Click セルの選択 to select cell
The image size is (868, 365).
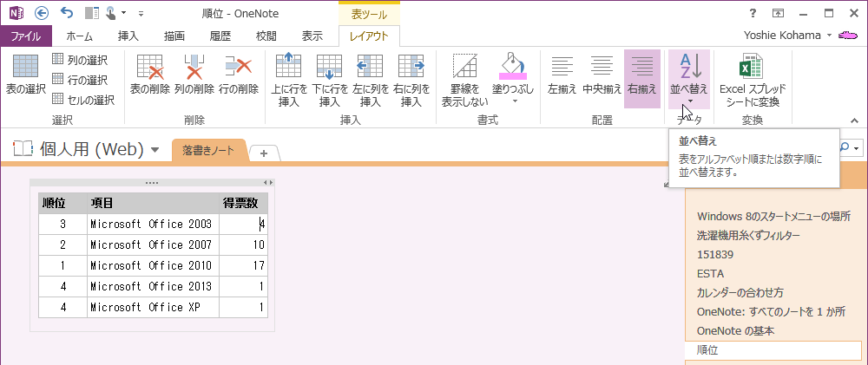coord(83,100)
